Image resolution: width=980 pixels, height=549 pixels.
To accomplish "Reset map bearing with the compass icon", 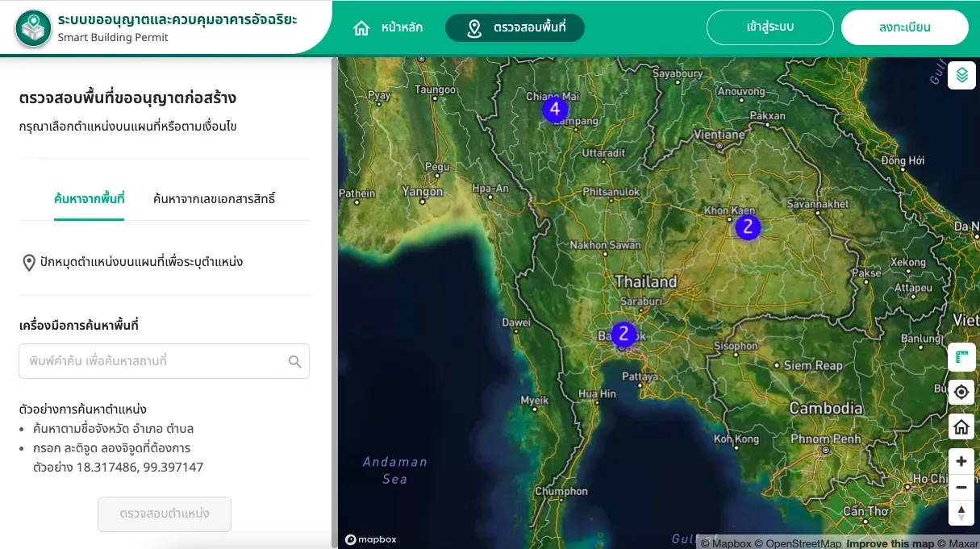I will tap(961, 513).
